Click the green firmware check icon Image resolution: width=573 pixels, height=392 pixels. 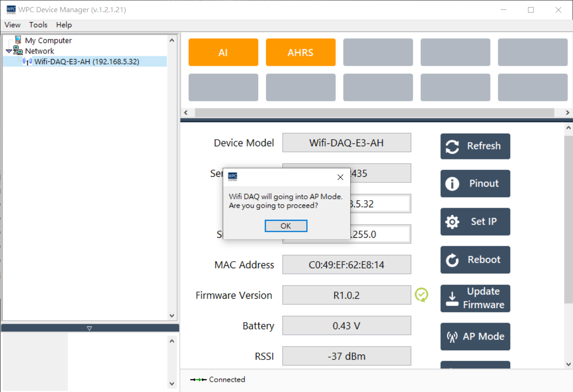click(x=422, y=295)
